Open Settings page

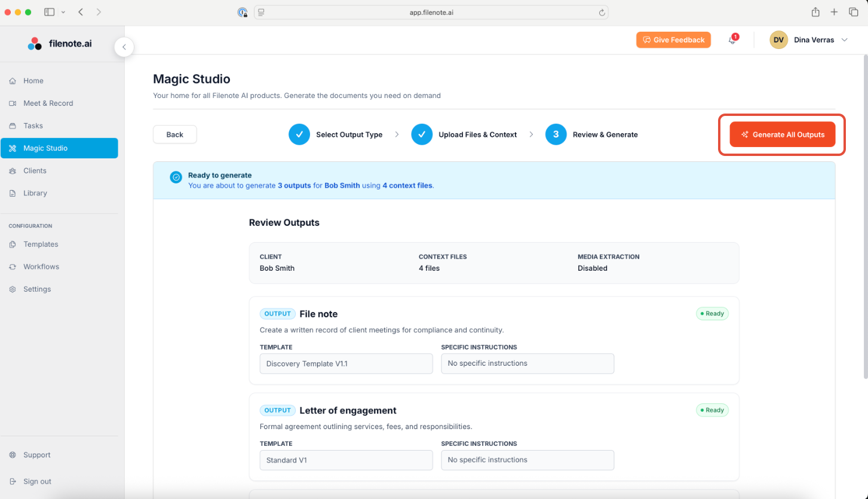[x=59, y=289]
